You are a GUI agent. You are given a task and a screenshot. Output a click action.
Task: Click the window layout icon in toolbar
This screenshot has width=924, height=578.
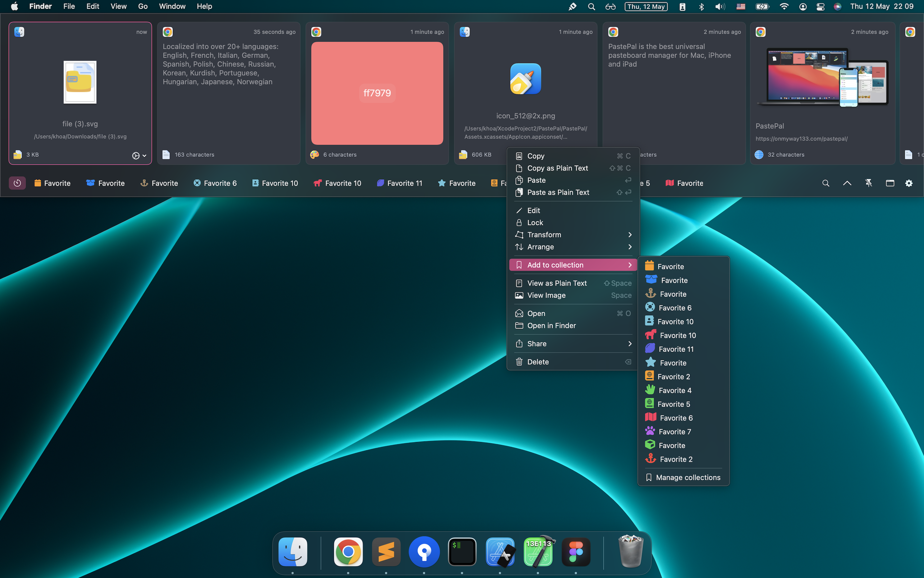point(890,183)
